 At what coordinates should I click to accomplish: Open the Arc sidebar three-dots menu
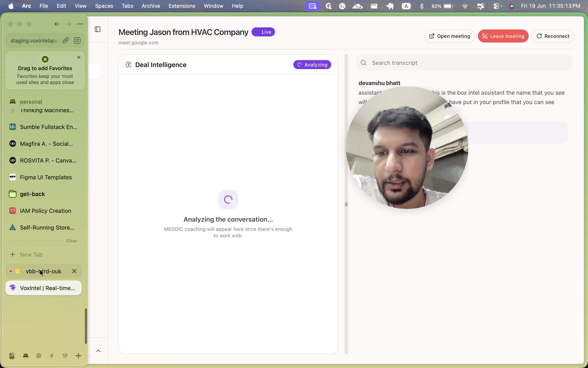[80, 24]
